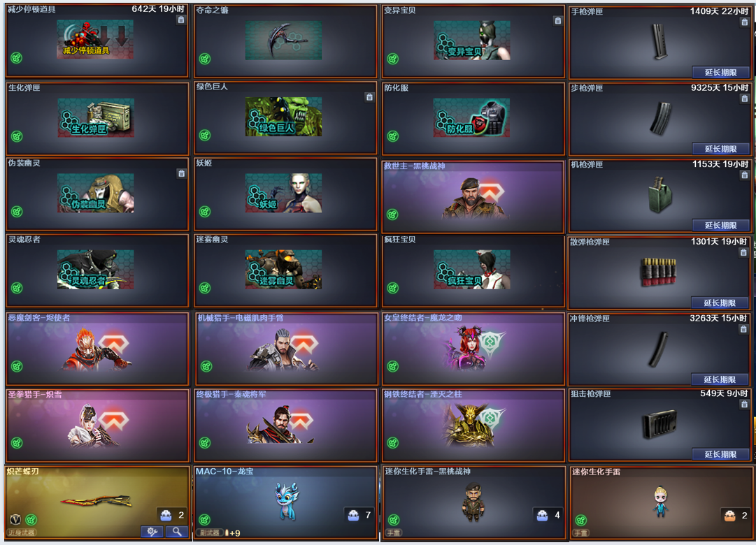Extend the duration of 机枪弹匣
The width and height of the screenshot is (756, 545).
pos(721,226)
